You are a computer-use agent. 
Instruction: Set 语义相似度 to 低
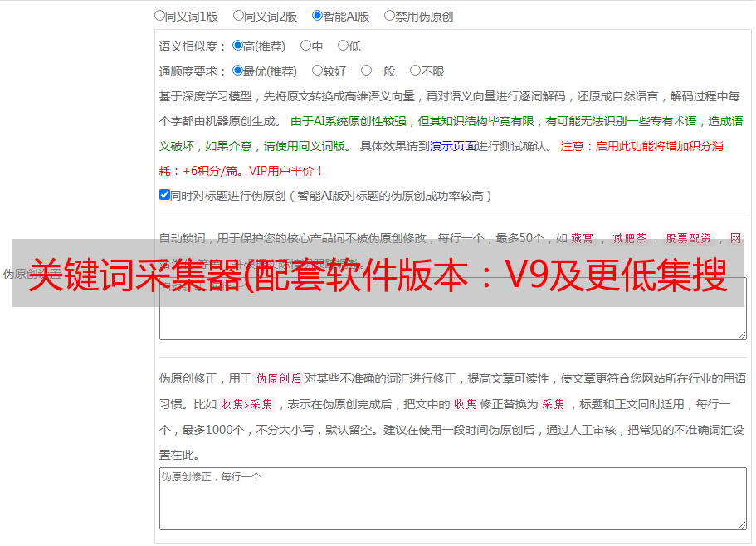[x=343, y=46]
